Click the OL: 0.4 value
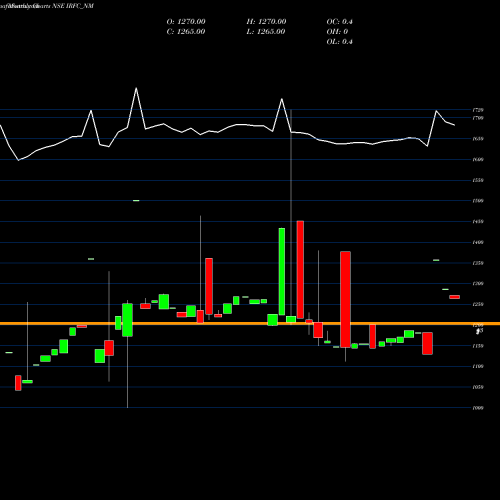 click(339, 42)
